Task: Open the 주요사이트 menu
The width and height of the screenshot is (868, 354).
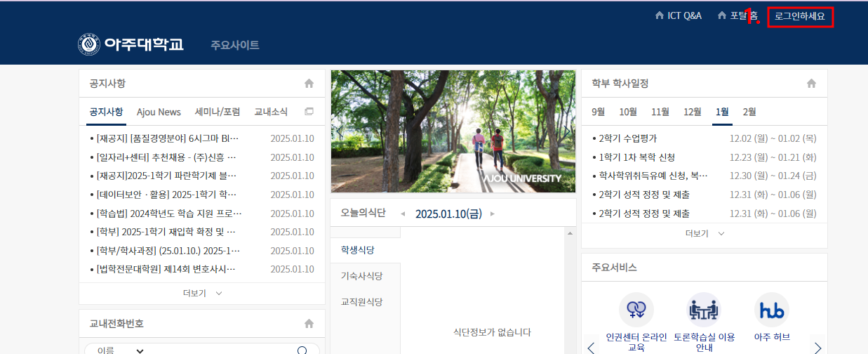Action: (x=235, y=45)
